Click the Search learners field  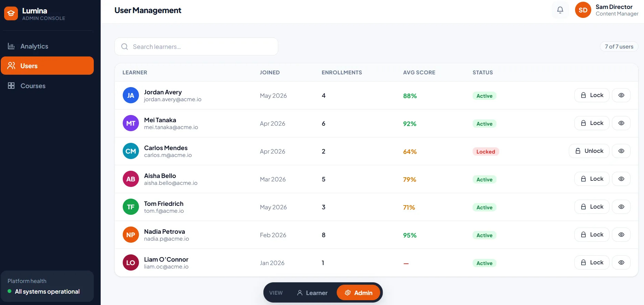pos(196,46)
